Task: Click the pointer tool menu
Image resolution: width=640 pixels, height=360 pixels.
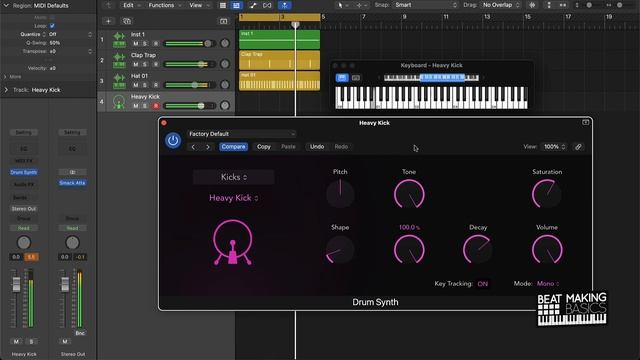Action: pyautogui.click(x=342, y=5)
